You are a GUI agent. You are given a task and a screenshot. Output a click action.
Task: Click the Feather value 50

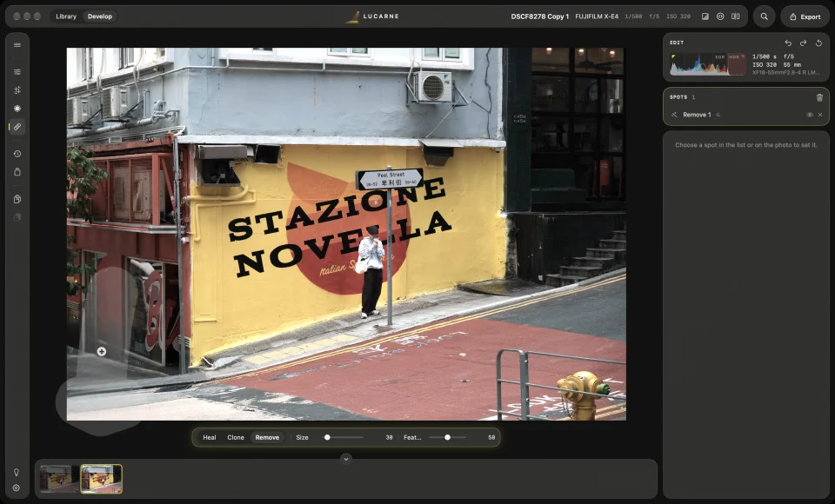(x=491, y=437)
